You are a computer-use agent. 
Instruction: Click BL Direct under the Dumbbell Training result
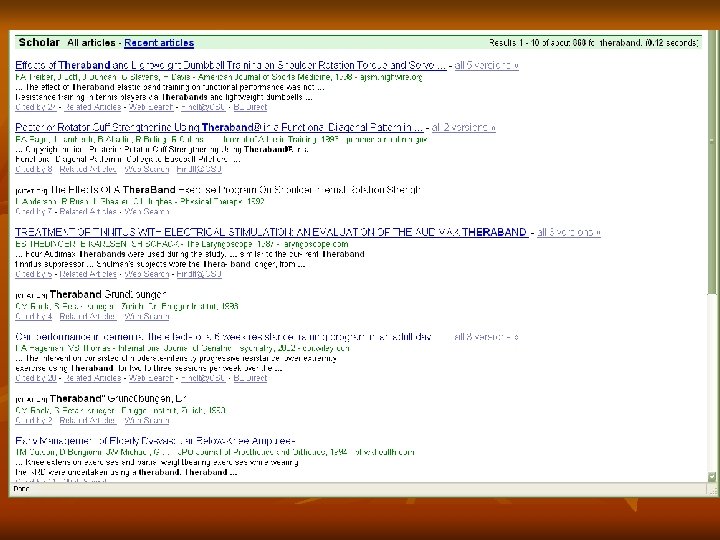point(250,107)
